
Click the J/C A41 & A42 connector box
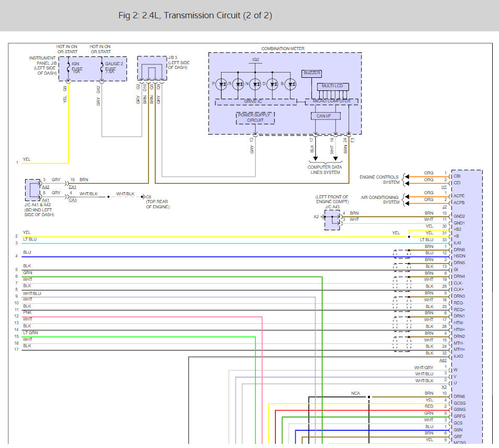coord(33,190)
